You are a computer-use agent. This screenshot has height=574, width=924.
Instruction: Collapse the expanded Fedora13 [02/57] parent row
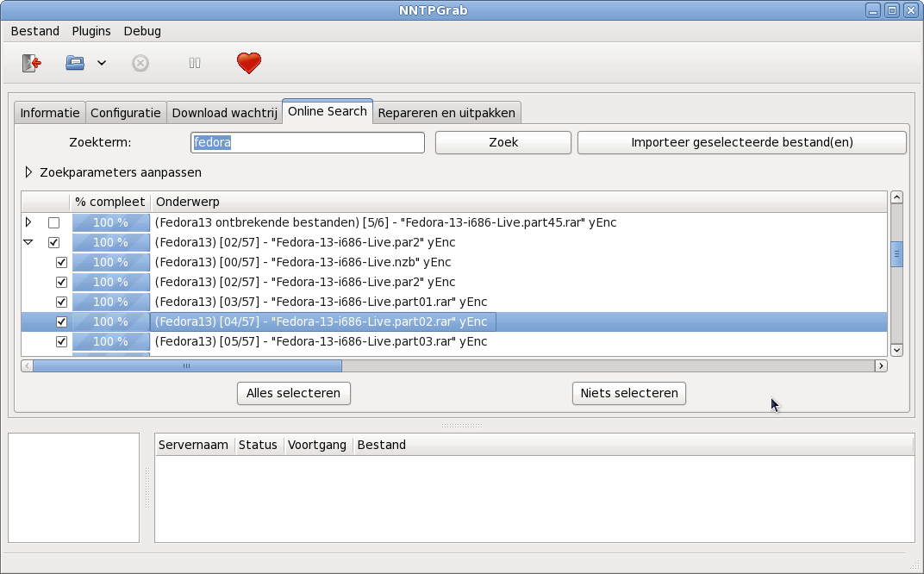[x=28, y=242]
